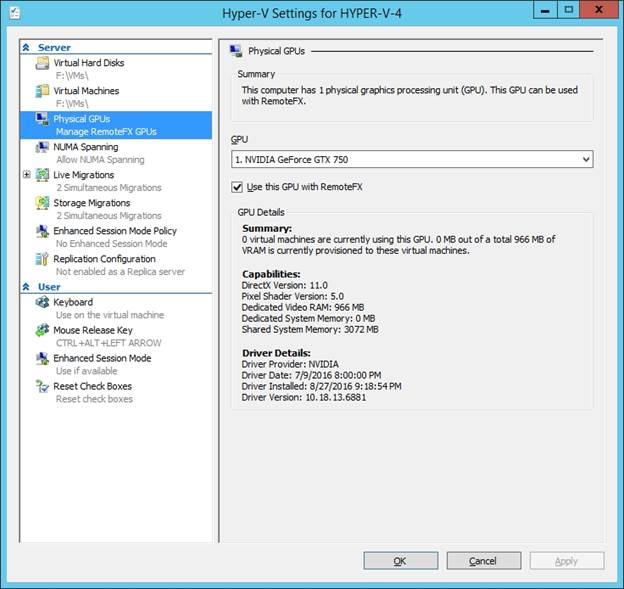The height and width of the screenshot is (589, 624).
Task: Click 'Driver Installed: 8/27/2016' line
Action: tap(322, 386)
